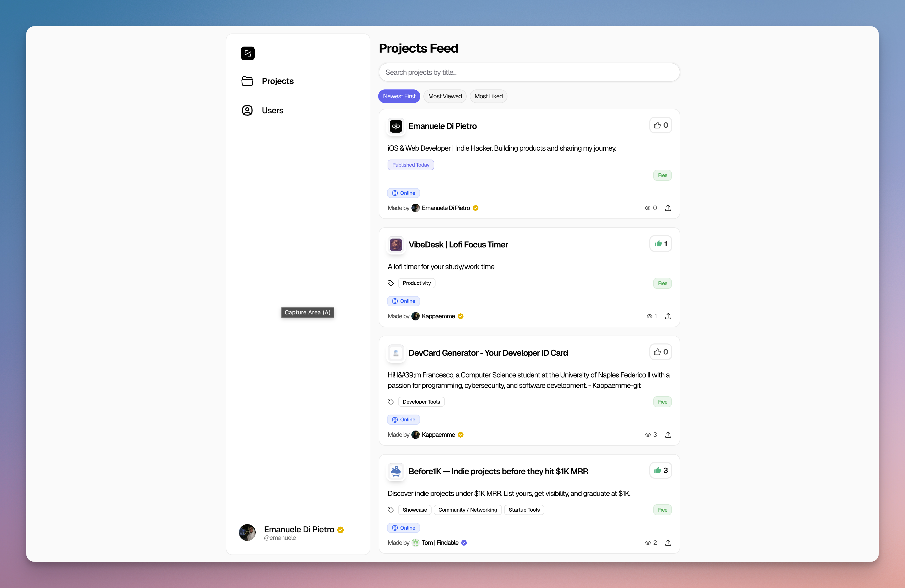Click the share icon on VibeDesk project card
This screenshot has width=905, height=588.
pyautogui.click(x=668, y=316)
